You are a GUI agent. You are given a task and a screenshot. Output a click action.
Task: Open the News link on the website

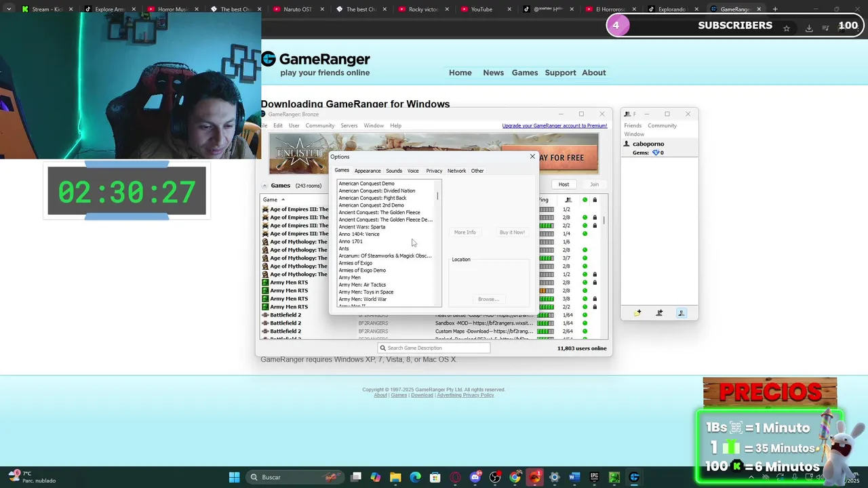(493, 73)
